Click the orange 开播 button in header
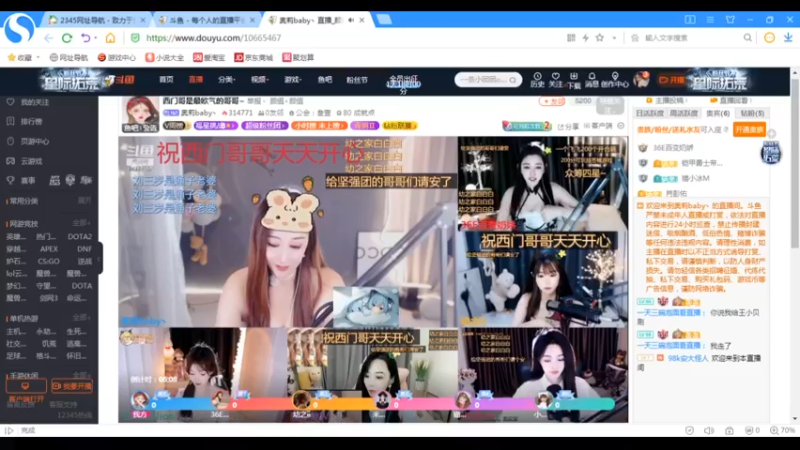The height and width of the screenshot is (450, 800). tap(671, 80)
